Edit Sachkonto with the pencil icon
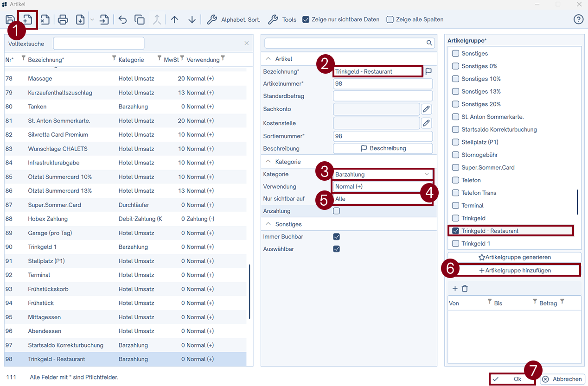The width and height of the screenshot is (588, 386). pyautogui.click(x=426, y=109)
